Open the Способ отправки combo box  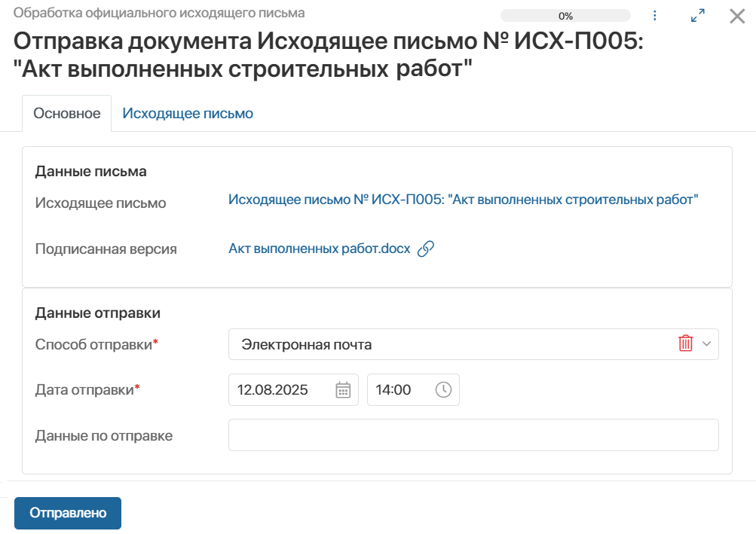pyautogui.click(x=452, y=344)
